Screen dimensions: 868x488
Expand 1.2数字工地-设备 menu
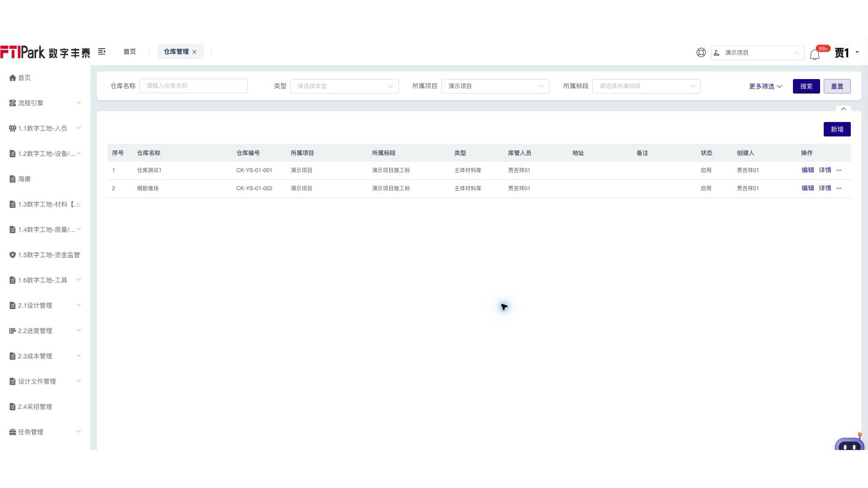[x=45, y=154]
